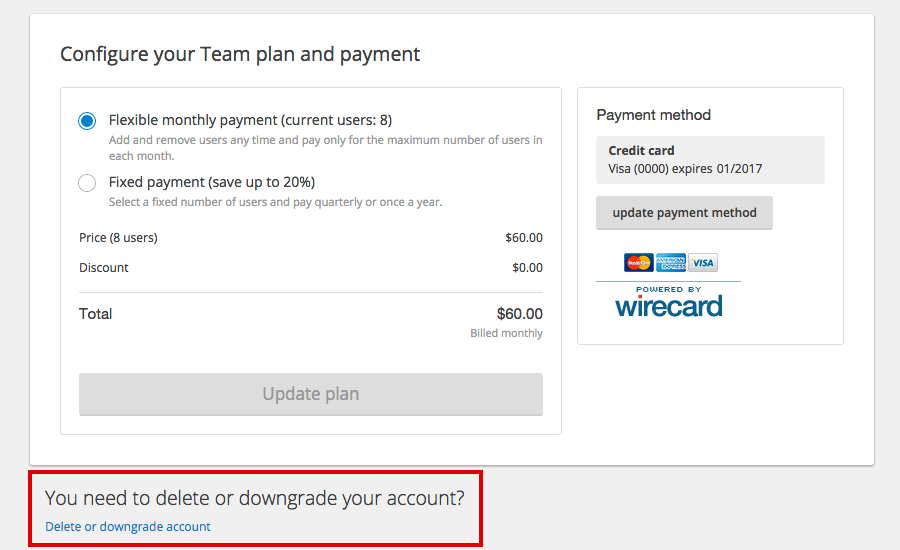Screen dimensions: 900x550
Task: Click the American Express logo icon
Action: coord(671,262)
